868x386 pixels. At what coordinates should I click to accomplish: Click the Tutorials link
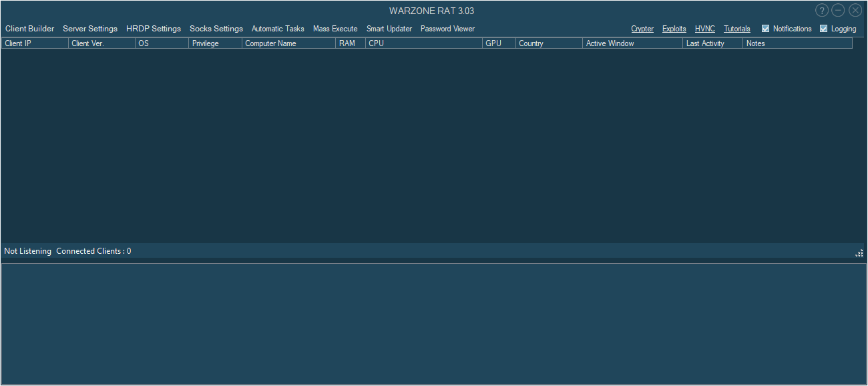(x=737, y=29)
